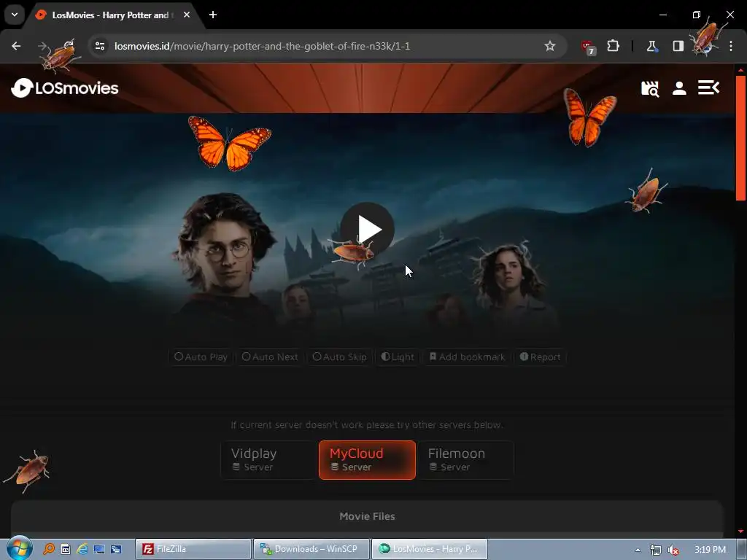Click the server hint text
This screenshot has width=747, height=560.
tap(367, 425)
